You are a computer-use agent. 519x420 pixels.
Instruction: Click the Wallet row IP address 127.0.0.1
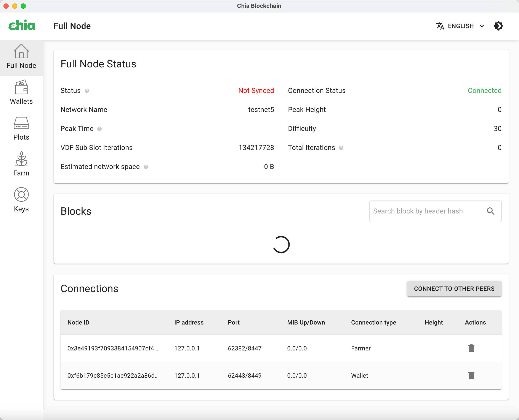pyautogui.click(x=187, y=375)
